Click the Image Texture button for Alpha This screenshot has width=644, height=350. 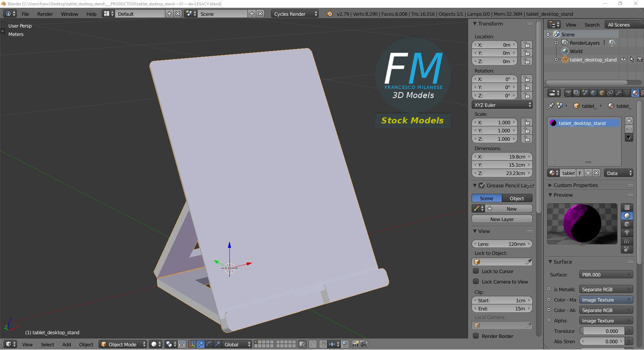(x=606, y=320)
